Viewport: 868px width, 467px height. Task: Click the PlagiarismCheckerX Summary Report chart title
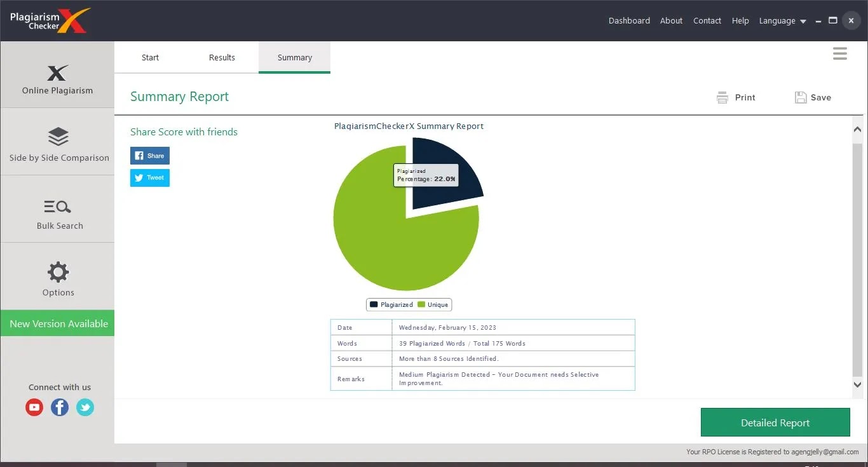(x=409, y=126)
